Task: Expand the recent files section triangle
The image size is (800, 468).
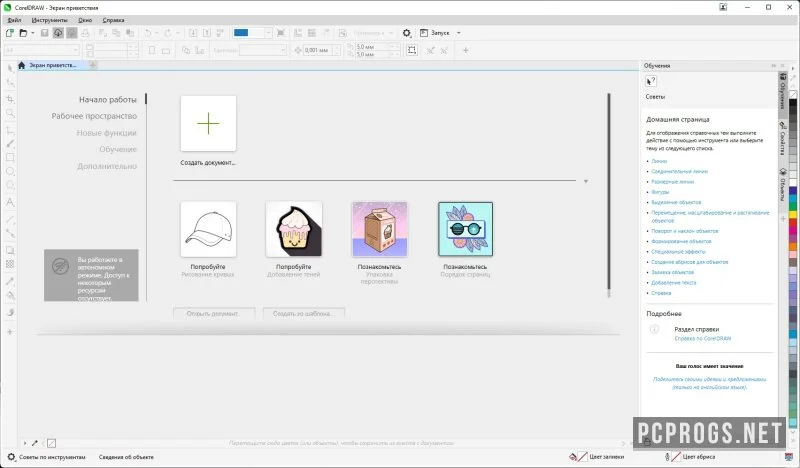Action: pos(586,182)
